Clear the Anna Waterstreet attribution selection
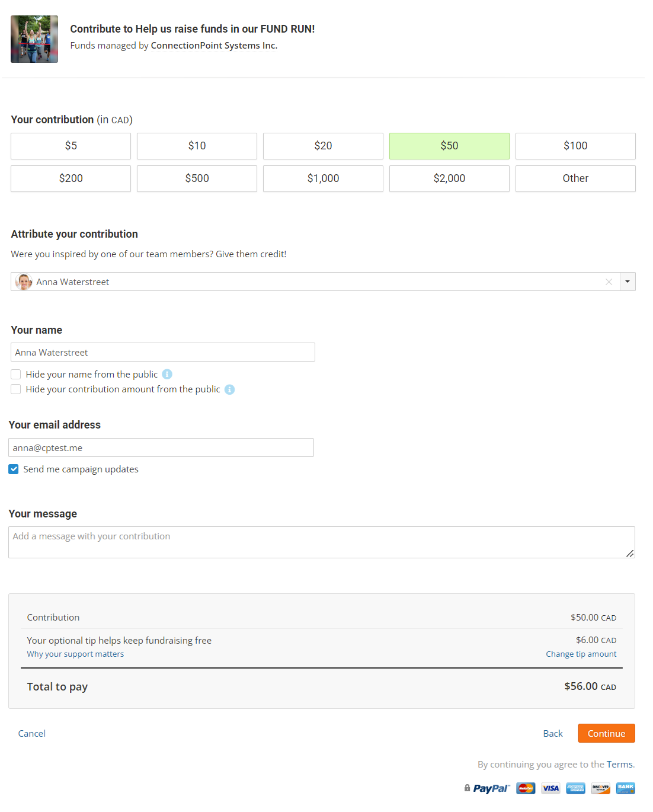The image size is (653, 812). coord(609,282)
